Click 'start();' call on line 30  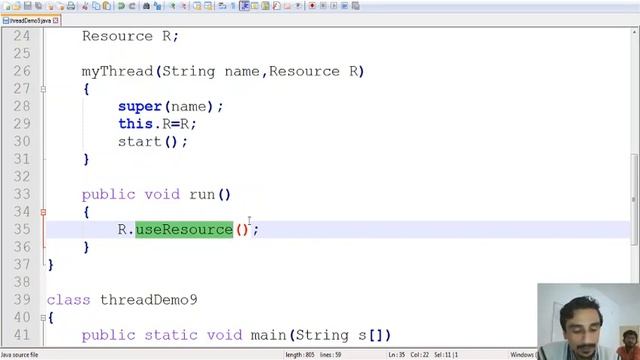[x=153, y=142]
